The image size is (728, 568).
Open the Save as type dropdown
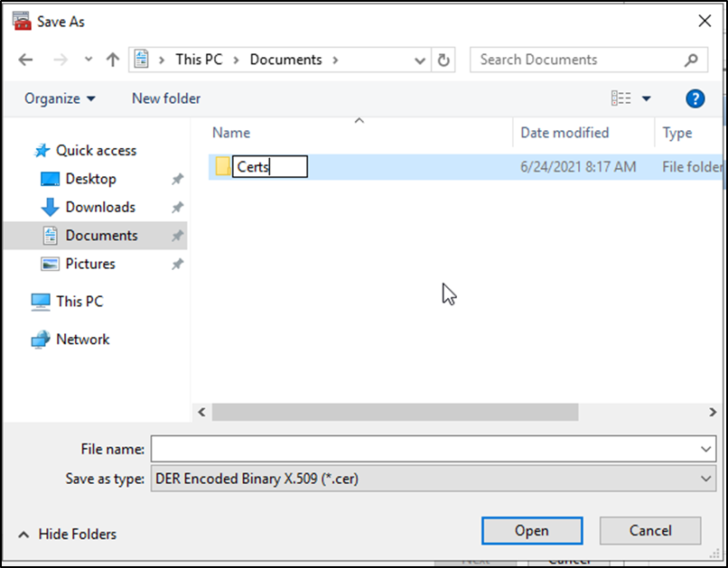pyautogui.click(x=705, y=479)
